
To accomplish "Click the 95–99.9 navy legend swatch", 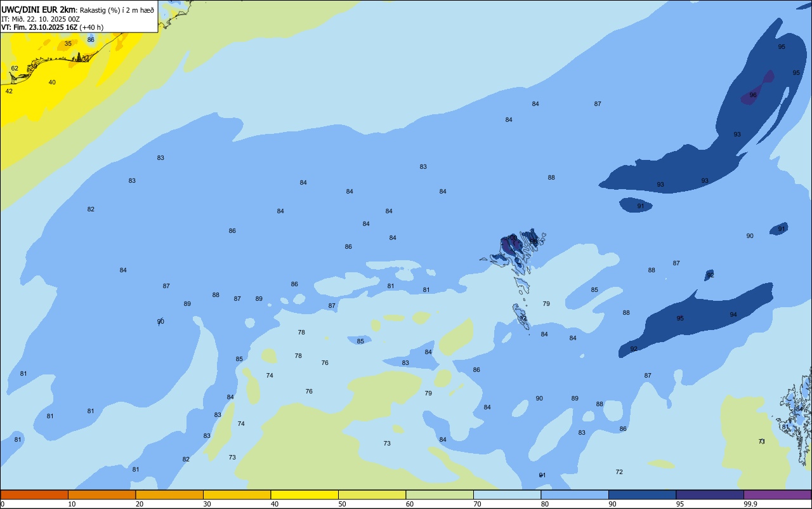I will pyautogui.click(x=710, y=494).
